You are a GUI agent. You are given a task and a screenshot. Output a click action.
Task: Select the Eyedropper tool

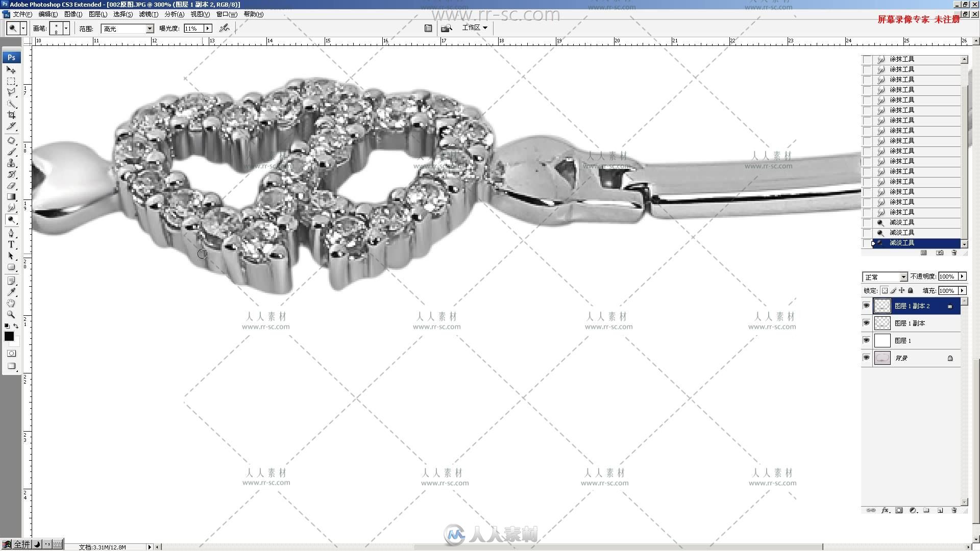click(11, 292)
